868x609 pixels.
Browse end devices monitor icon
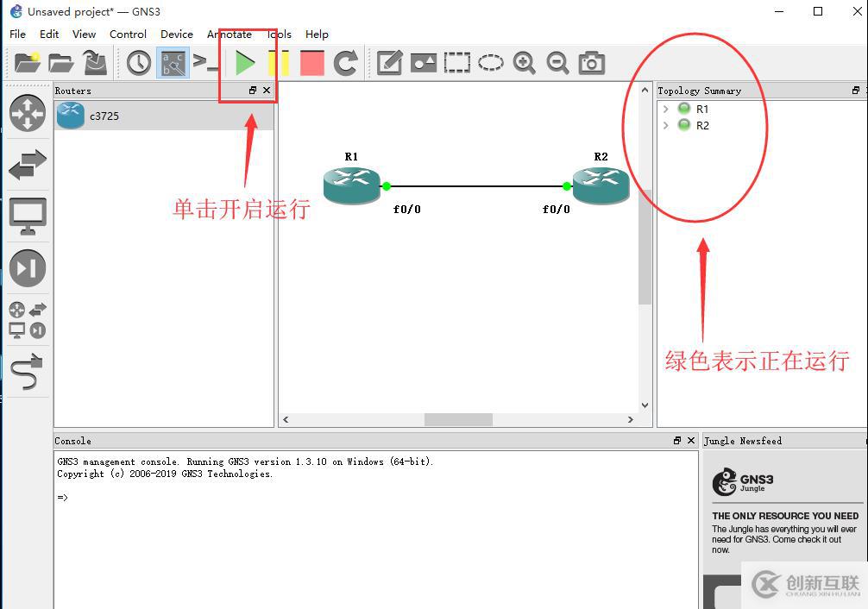(x=28, y=216)
